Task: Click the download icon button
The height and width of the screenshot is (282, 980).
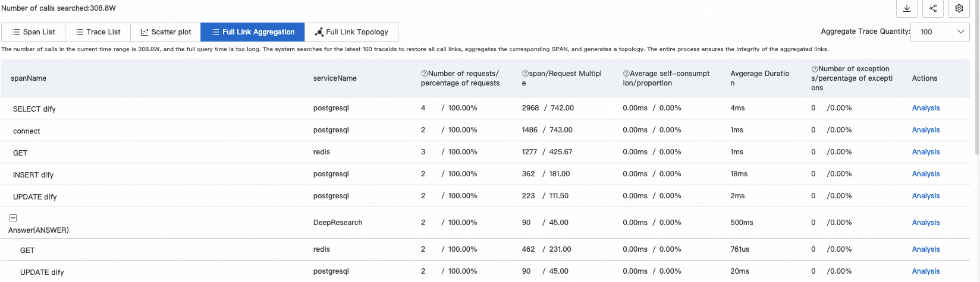Action: (x=906, y=8)
